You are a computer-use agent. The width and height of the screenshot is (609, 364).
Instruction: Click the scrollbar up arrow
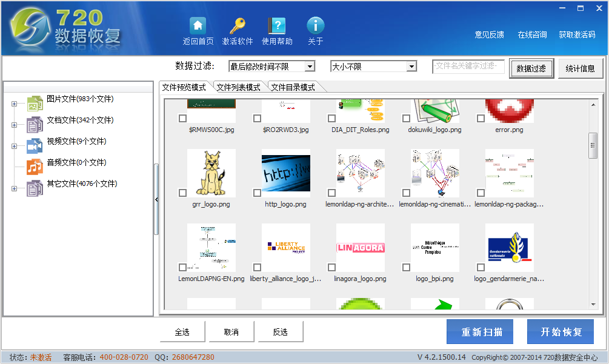593,104
